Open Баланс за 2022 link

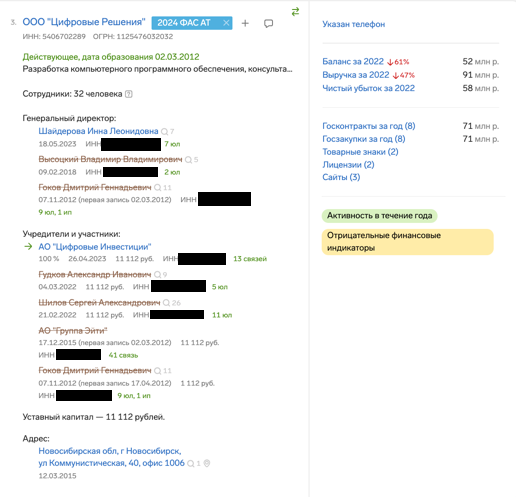coord(353,62)
